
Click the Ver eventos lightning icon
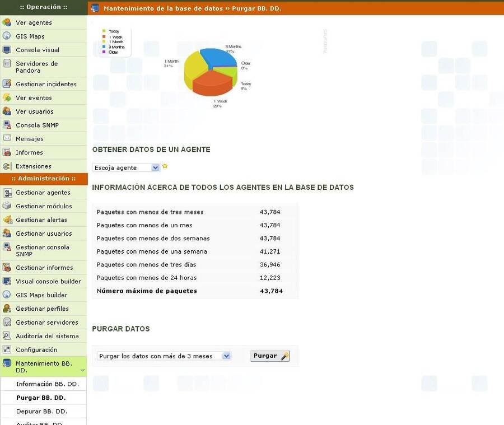click(x=7, y=98)
